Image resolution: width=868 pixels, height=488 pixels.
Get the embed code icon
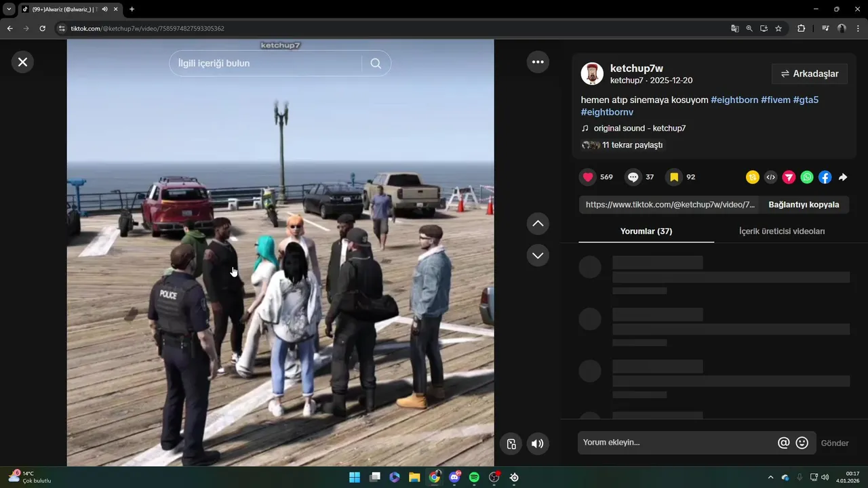click(770, 177)
